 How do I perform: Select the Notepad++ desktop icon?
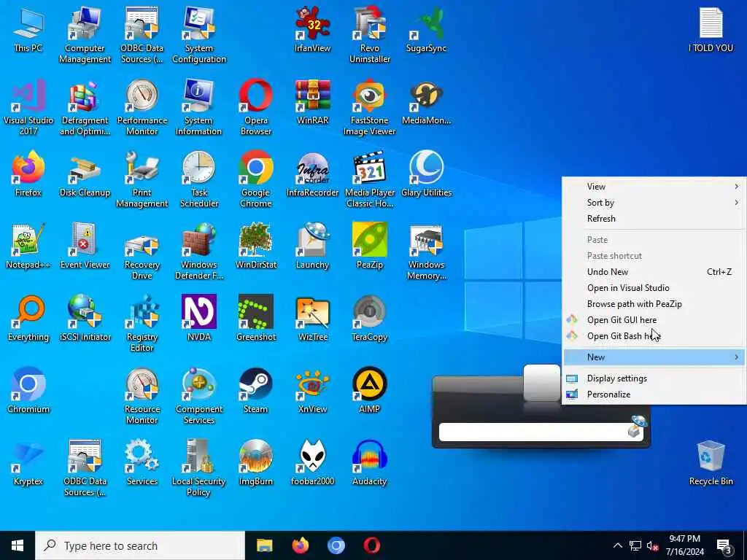[28, 246]
